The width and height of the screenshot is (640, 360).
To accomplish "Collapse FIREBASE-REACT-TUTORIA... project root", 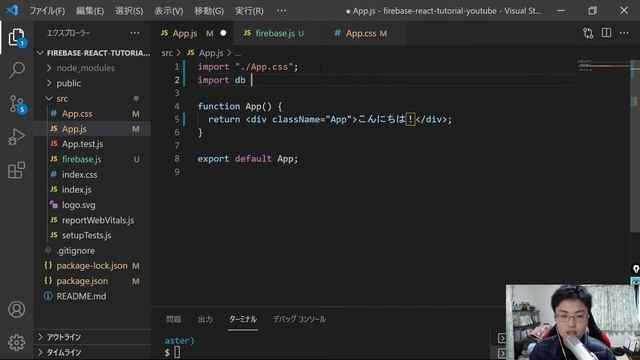I will tap(93, 53).
